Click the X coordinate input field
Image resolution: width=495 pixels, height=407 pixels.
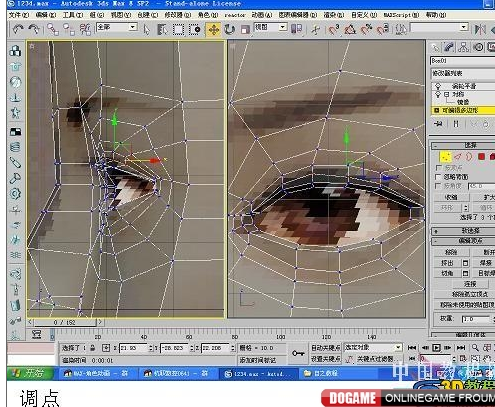tap(133, 348)
